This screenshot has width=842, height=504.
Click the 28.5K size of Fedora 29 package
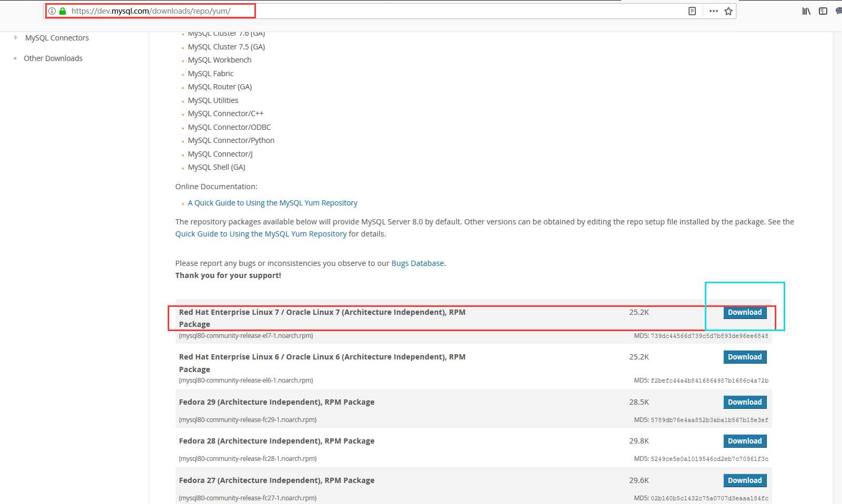[639, 402]
